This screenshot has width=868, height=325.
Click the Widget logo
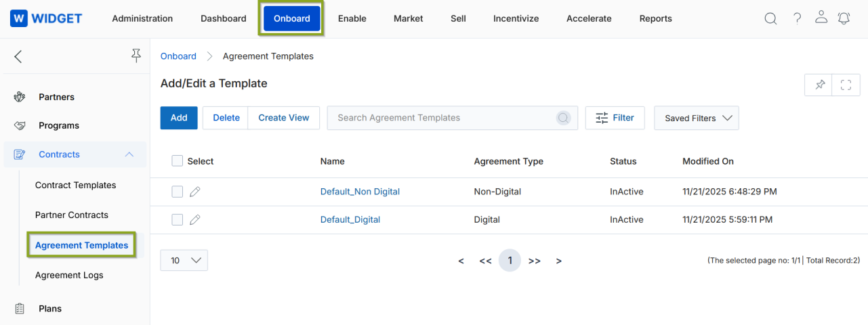[x=46, y=18]
